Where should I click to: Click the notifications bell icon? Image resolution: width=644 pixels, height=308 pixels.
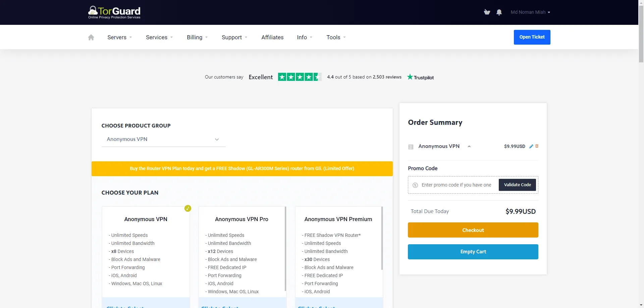[x=499, y=12]
